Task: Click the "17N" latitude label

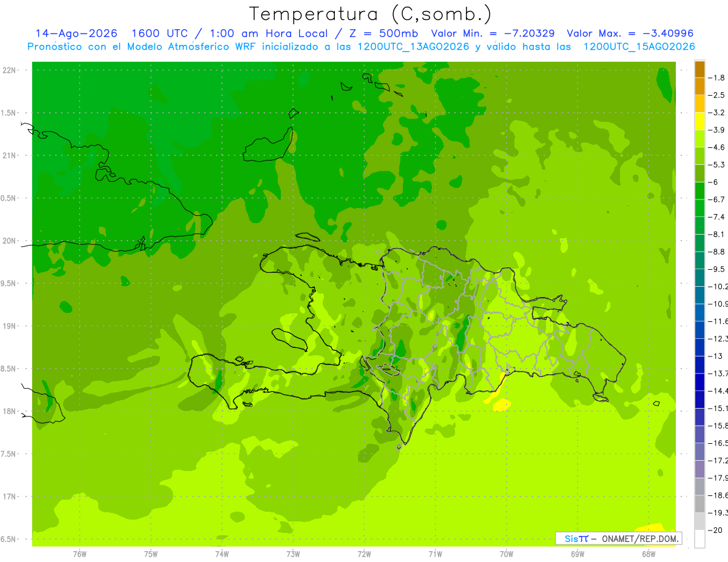Action: (x=10, y=497)
